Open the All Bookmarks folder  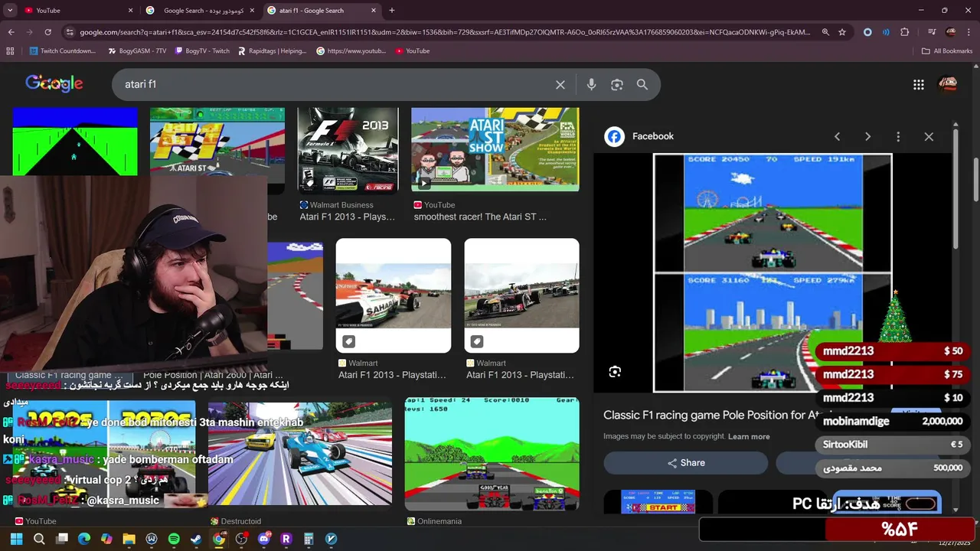coord(947,51)
